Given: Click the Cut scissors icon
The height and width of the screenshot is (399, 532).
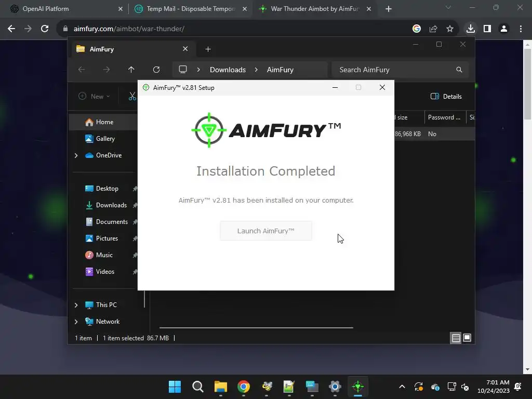Looking at the screenshot, I should [x=132, y=96].
